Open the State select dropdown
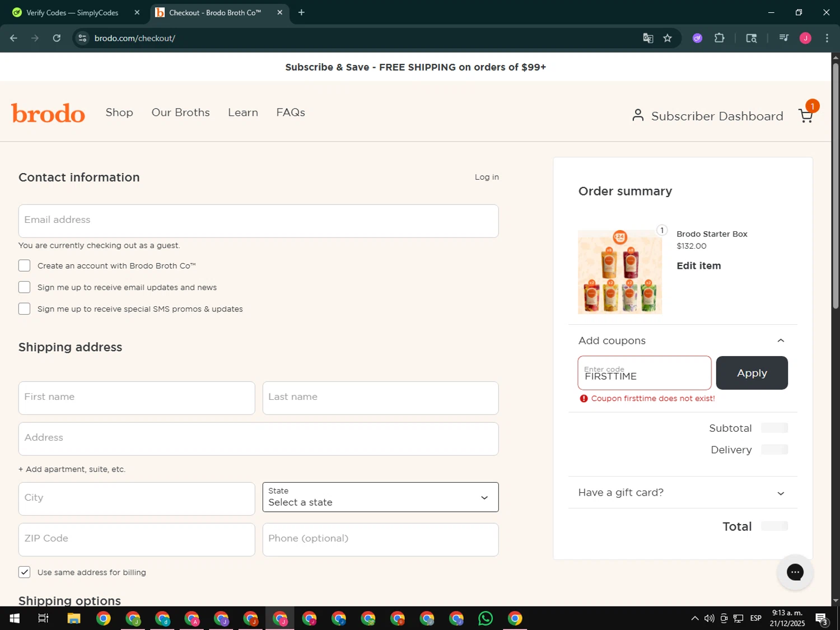 [x=380, y=497]
